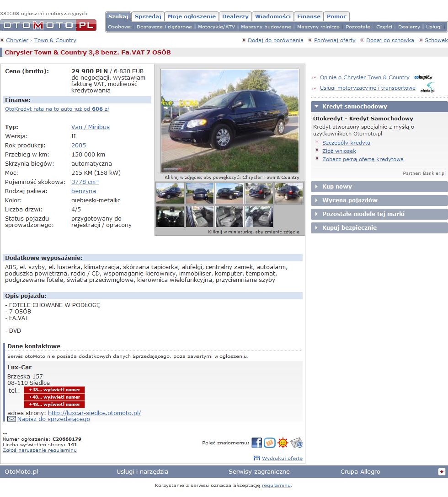448x497 pixels.
Task: Open the OtoKredyt rata financing link
Action: coord(57,109)
